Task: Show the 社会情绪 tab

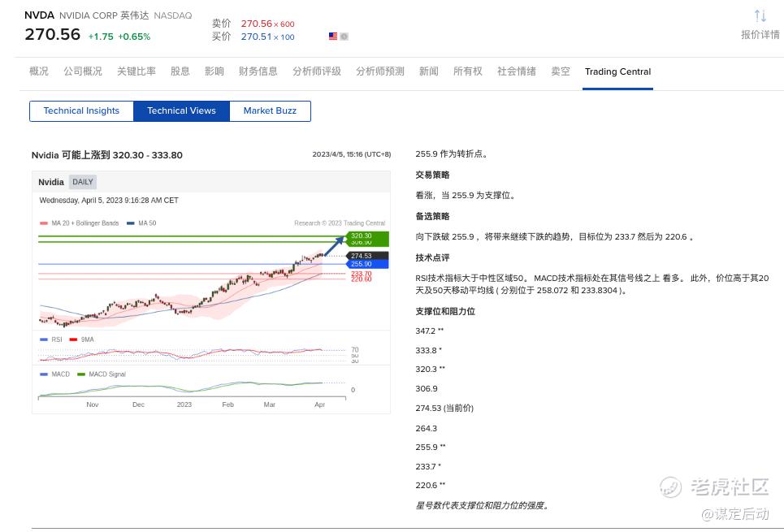Action: click(517, 71)
